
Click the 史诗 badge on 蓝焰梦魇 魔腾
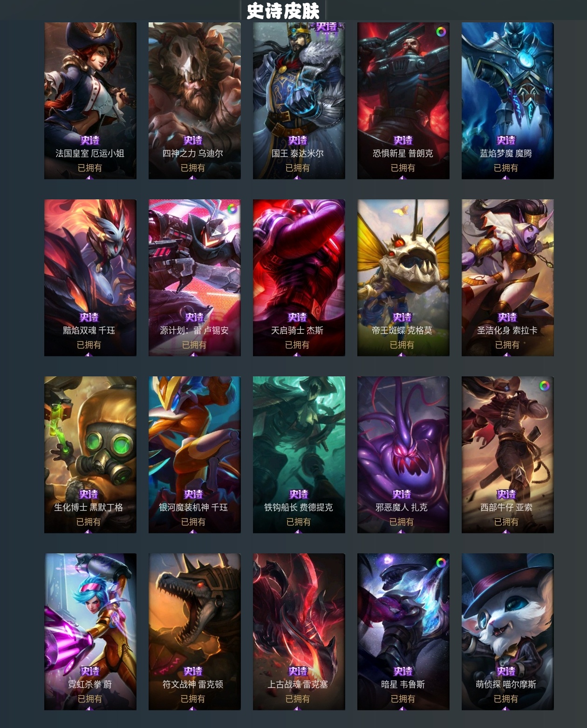506,140
